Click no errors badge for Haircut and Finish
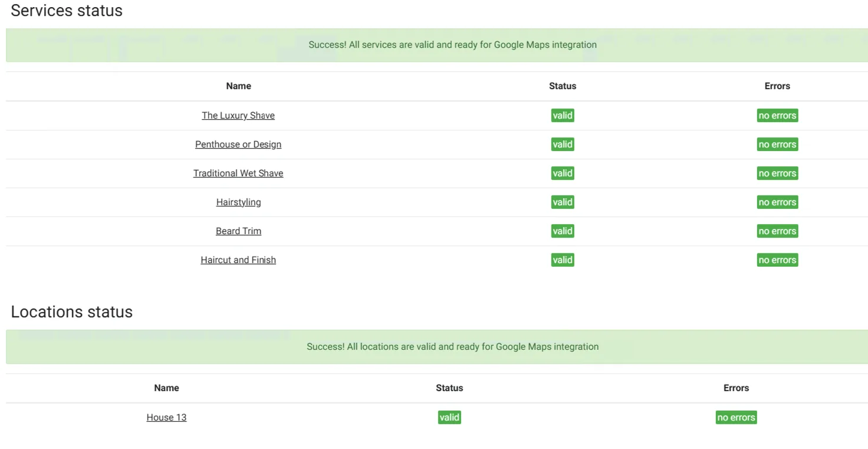The image size is (868, 449). coord(777,260)
